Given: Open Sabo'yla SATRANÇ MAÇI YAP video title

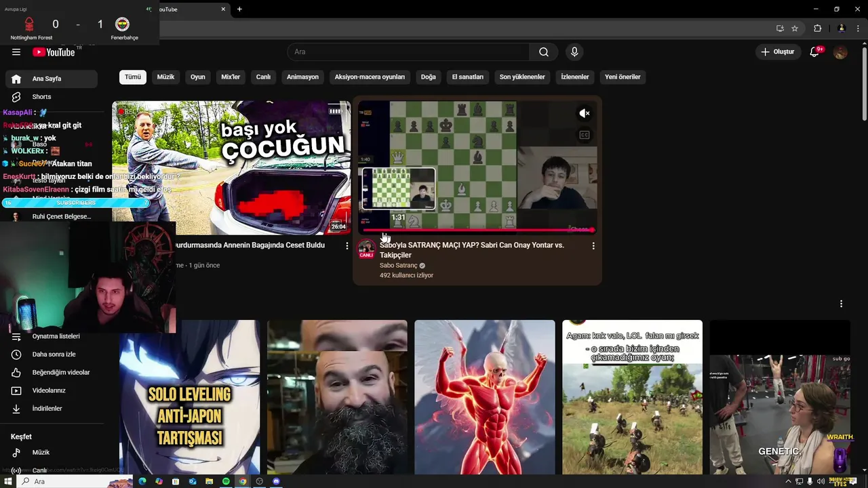Looking at the screenshot, I should (x=472, y=250).
